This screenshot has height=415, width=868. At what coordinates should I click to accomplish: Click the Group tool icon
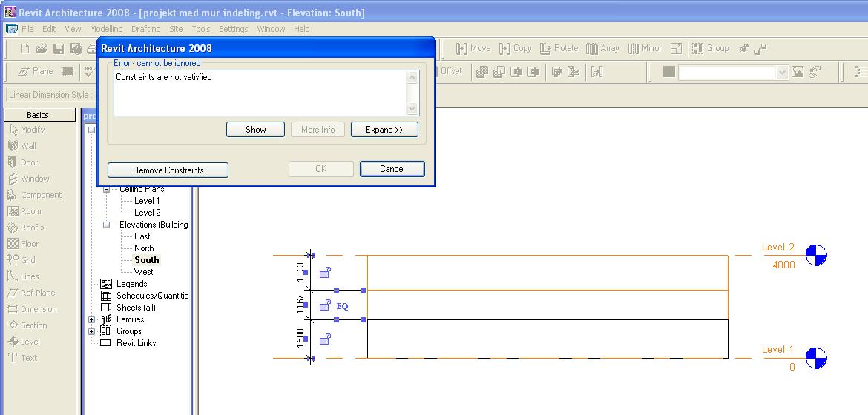(697, 49)
